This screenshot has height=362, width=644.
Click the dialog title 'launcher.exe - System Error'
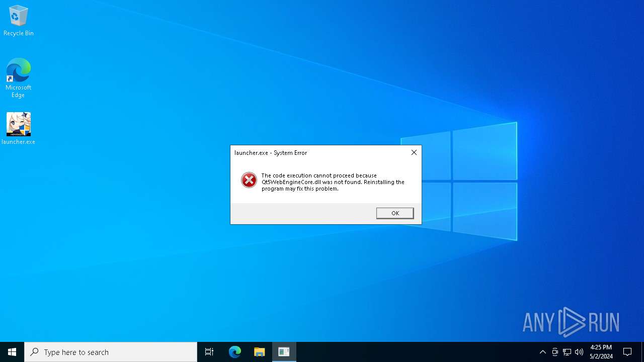(x=271, y=153)
